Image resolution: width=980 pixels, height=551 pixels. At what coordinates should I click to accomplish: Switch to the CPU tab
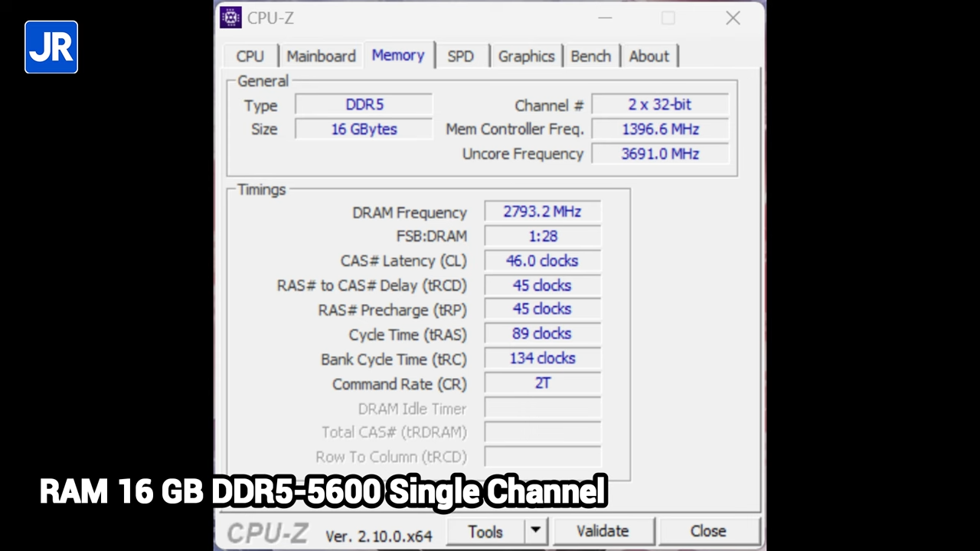pyautogui.click(x=250, y=56)
